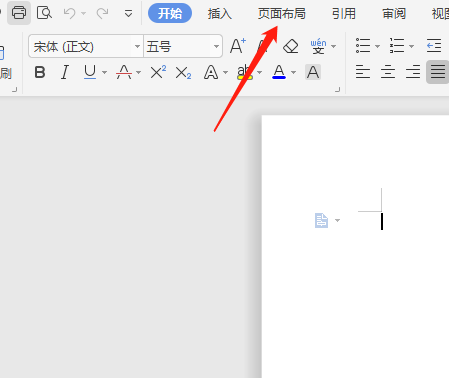The image size is (449, 378).
Task: Toggle Underline formatting
Action: point(90,72)
